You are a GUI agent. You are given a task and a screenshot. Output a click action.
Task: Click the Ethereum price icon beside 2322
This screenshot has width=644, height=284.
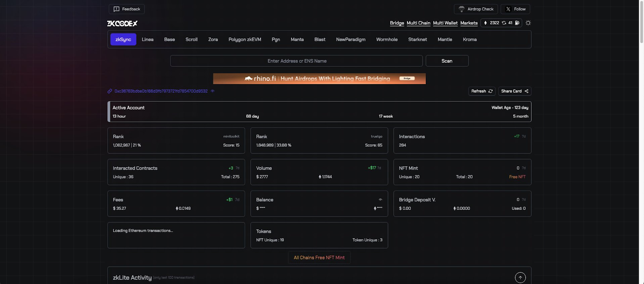pyautogui.click(x=485, y=23)
